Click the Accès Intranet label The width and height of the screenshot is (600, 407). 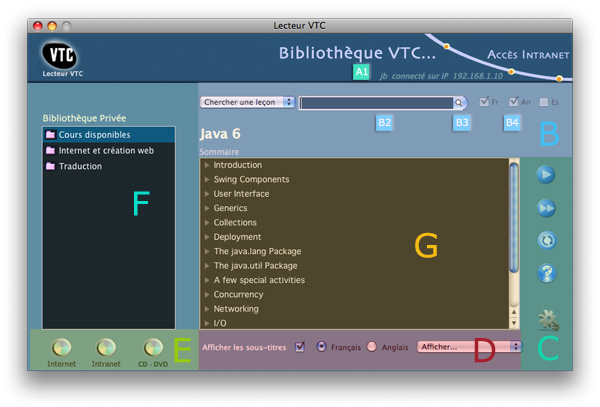pos(528,55)
